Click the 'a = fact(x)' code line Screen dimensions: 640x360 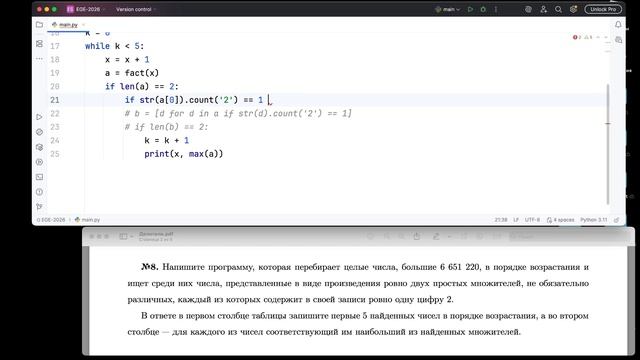132,73
